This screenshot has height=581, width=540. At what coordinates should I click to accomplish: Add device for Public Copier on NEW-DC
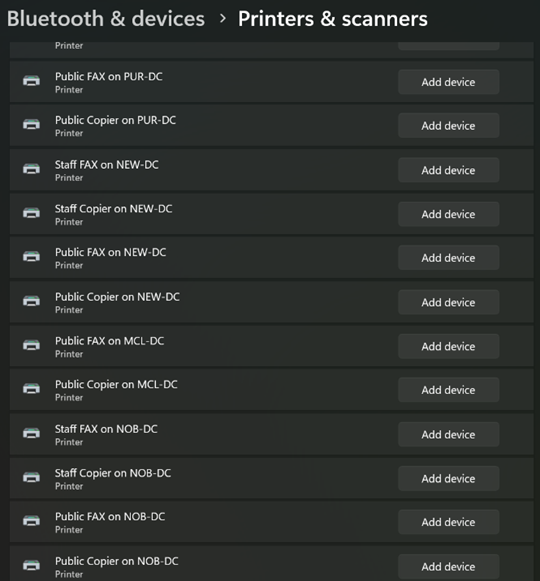coord(448,302)
